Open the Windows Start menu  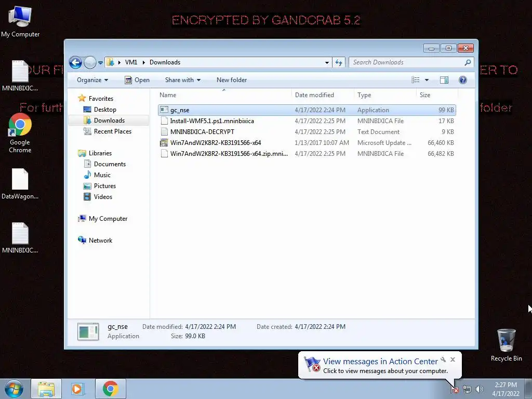coord(14,389)
